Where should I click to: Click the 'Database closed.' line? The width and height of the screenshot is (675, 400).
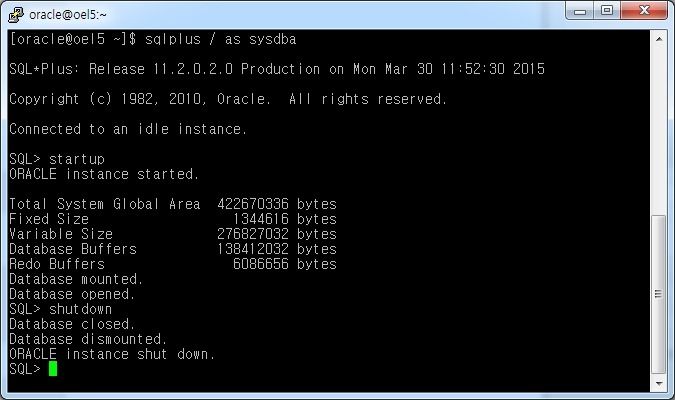point(72,324)
